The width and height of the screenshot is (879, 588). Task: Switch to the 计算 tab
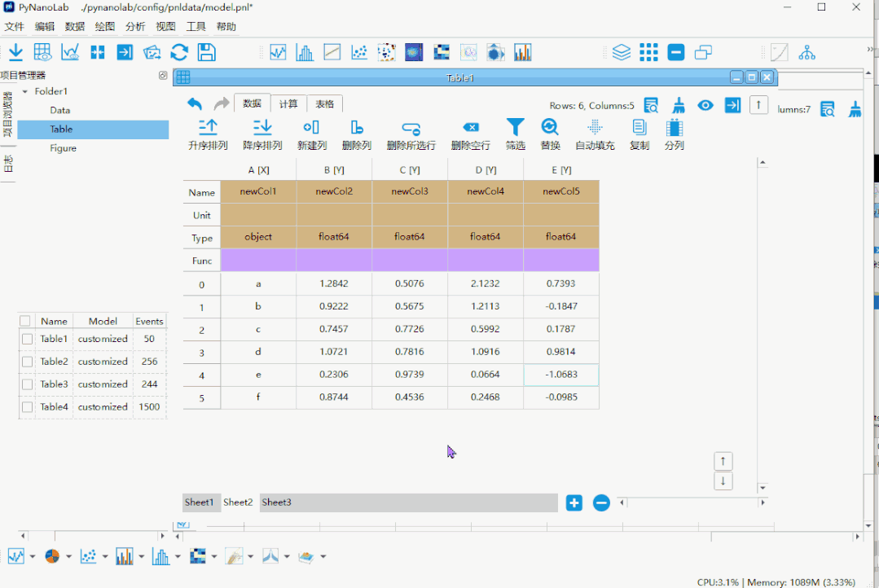click(x=288, y=103)
